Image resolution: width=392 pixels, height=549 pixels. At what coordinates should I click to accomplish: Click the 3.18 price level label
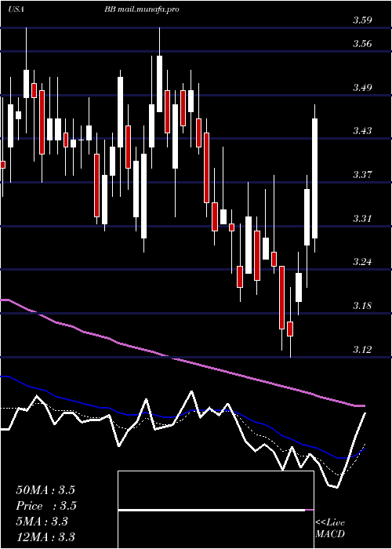362,306
